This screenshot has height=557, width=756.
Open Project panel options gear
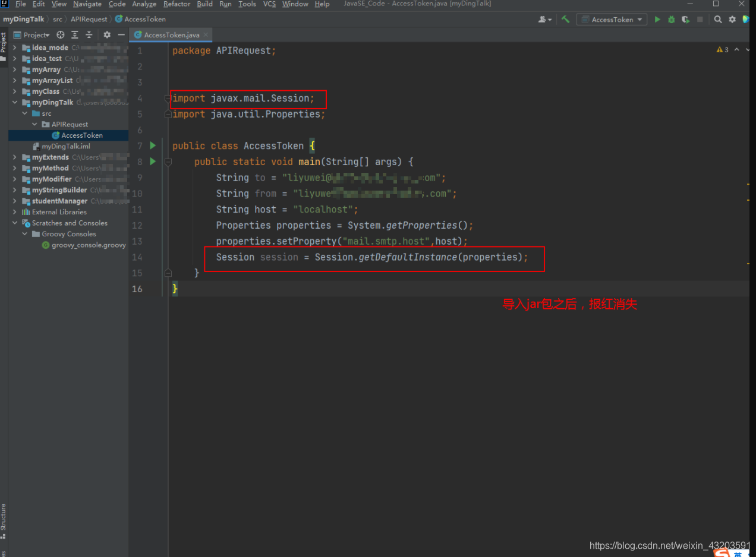click(107, 35)
